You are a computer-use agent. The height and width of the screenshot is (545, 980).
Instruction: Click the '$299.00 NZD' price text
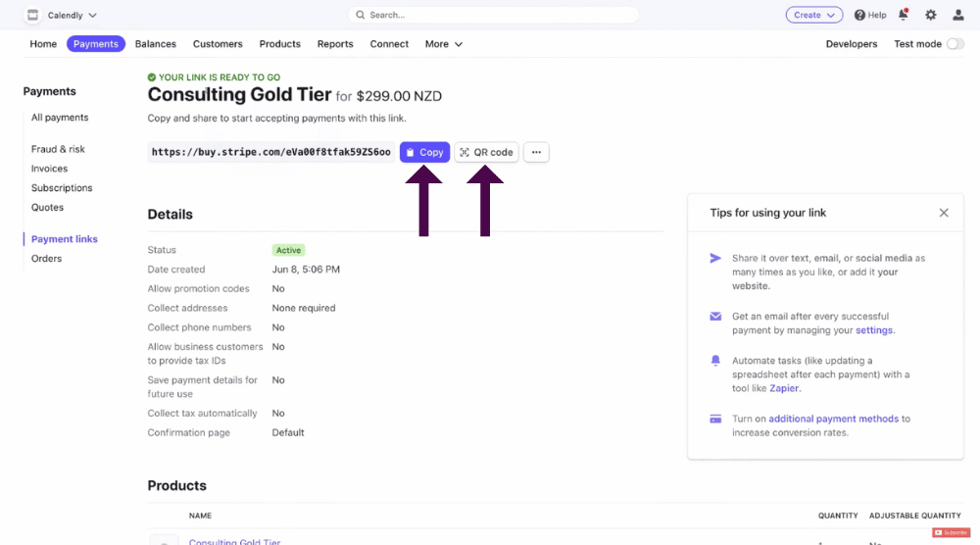point(399,96)
